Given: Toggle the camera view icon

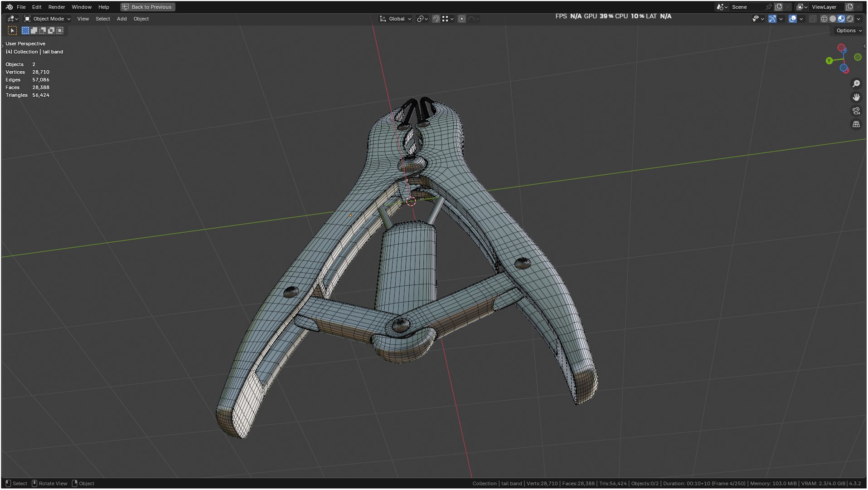Looking at the screenshot, I should [x=856, y=111].
